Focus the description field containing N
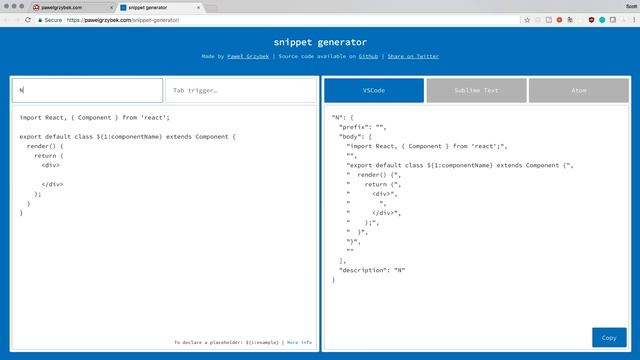The image size is (640, 360). tap(87, 90)
